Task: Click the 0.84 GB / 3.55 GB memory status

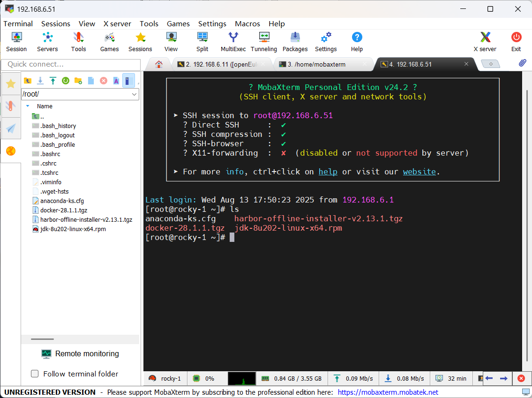Action: coord(292,378)
